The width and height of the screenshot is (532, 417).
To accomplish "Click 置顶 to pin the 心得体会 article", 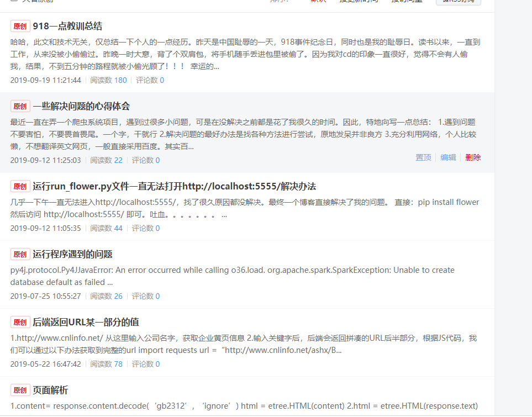I will (423, 157).
